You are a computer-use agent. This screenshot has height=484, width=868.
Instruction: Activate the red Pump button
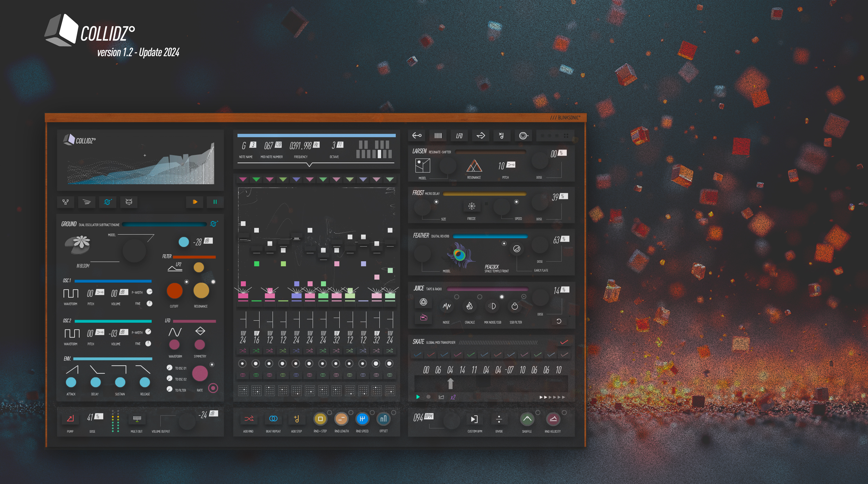pos(70,419)
